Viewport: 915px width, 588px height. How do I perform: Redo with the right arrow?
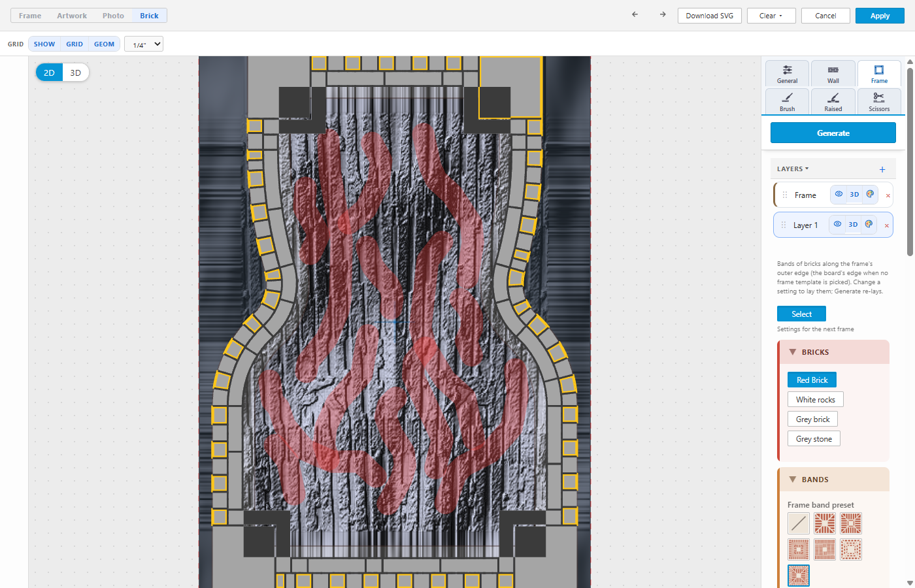tap(663, 14)
